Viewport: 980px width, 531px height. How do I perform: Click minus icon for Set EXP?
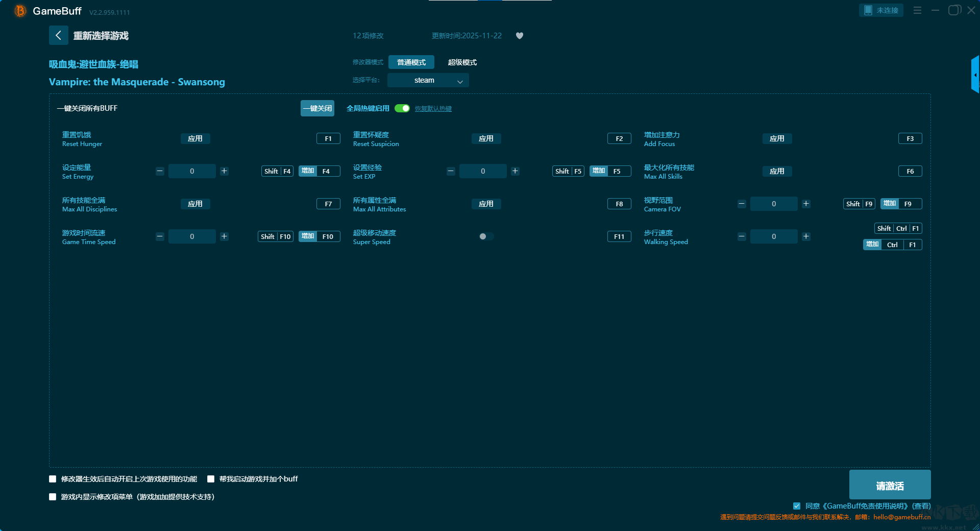pyautogui.click(x=451, y=171)
